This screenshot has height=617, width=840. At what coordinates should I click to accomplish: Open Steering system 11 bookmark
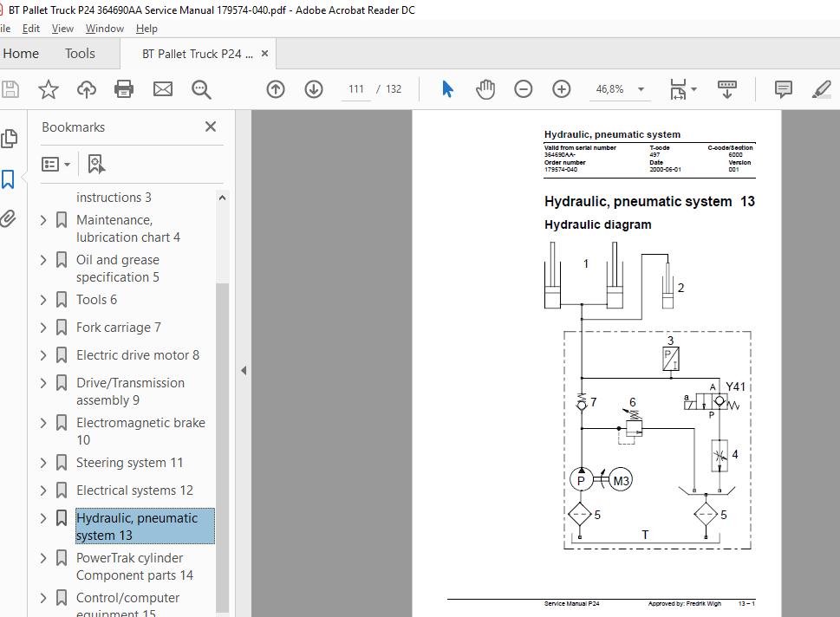point(130,462)
